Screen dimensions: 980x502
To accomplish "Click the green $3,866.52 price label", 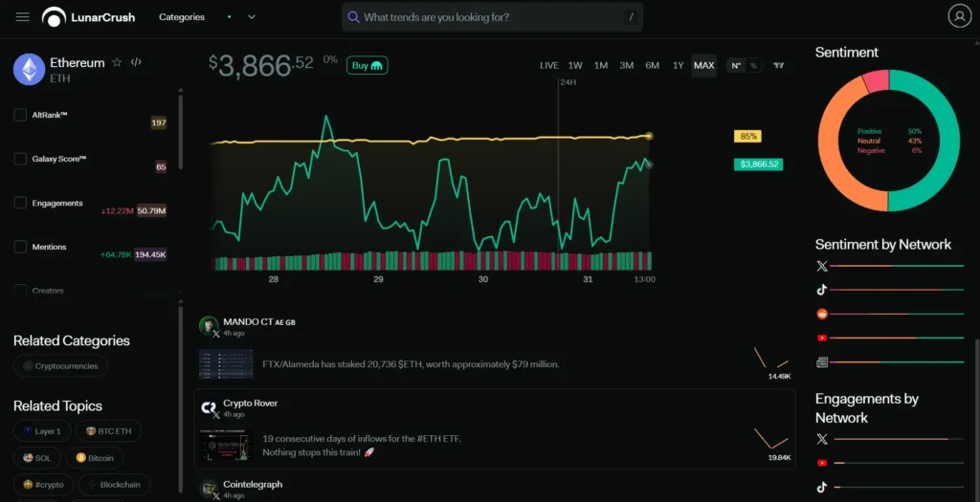I will click(x=758, y=164).
